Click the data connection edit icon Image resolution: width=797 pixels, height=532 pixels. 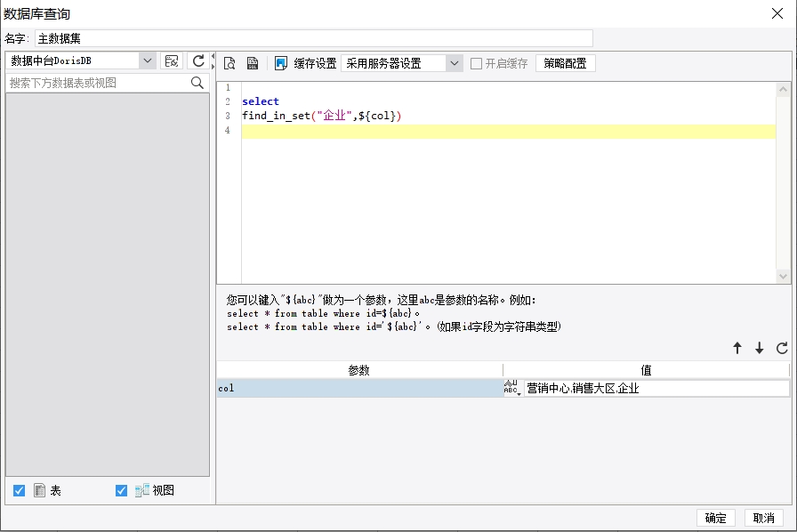(172, 61)
